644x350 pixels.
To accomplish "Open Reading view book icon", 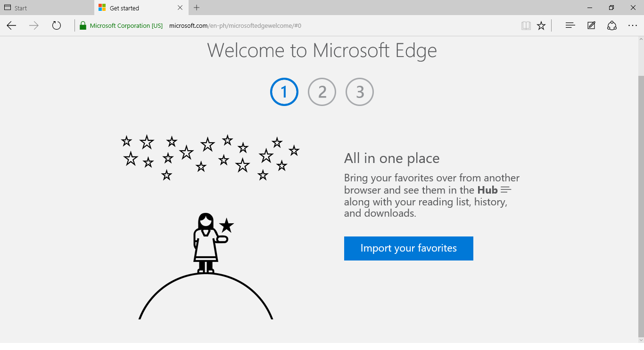I will point(526,26).
